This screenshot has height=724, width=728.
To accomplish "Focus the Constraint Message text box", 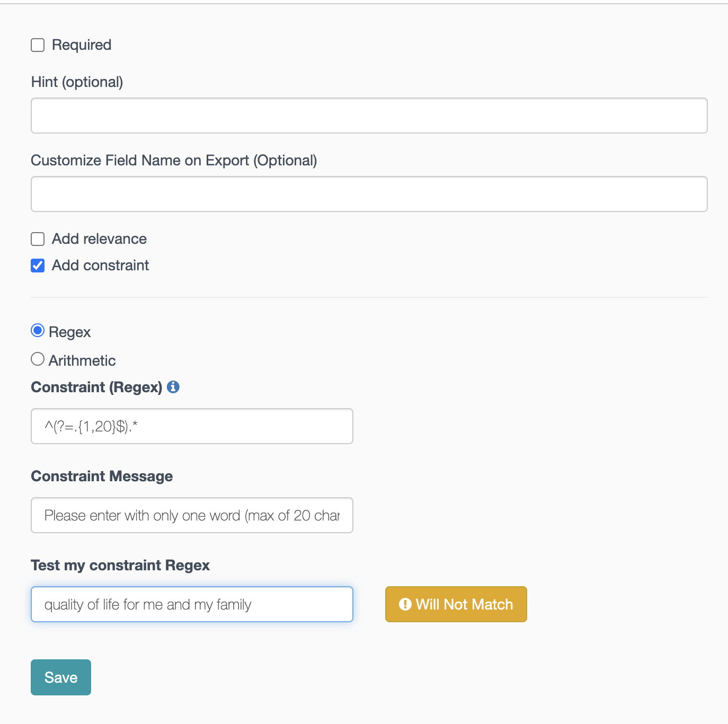I will point(192,515).
